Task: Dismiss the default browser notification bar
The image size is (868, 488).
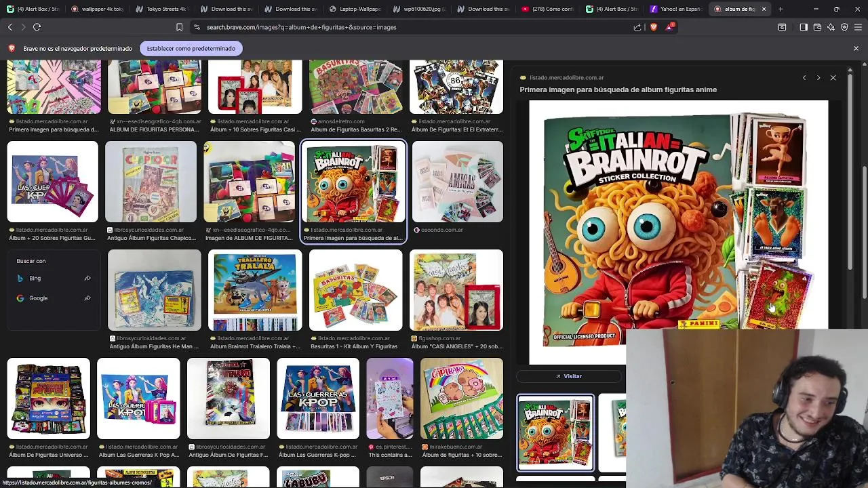Action: pos(856,48)
